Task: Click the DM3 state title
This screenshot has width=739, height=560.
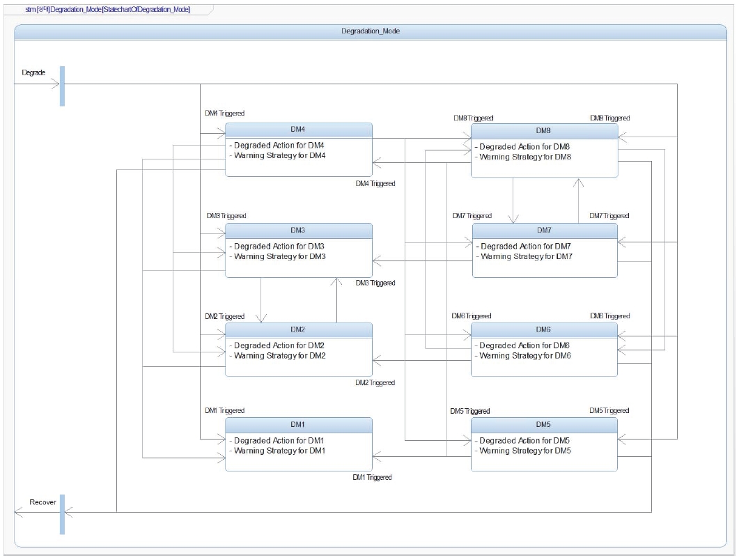Action: point(298,230)
